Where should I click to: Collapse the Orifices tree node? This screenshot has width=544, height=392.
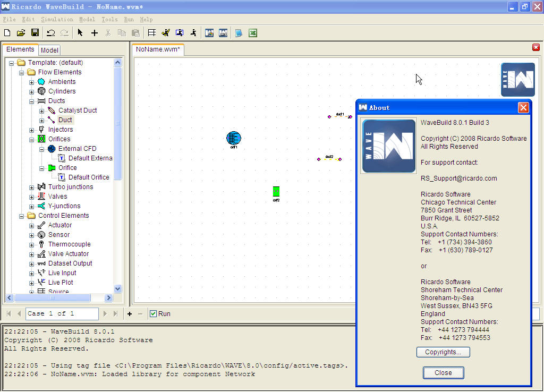pos(31,140)
